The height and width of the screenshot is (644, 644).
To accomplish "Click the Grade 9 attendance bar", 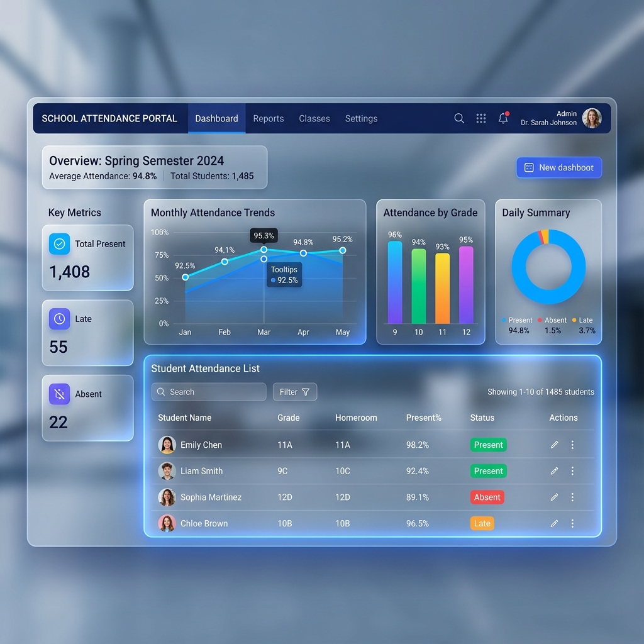I will 395,282.
